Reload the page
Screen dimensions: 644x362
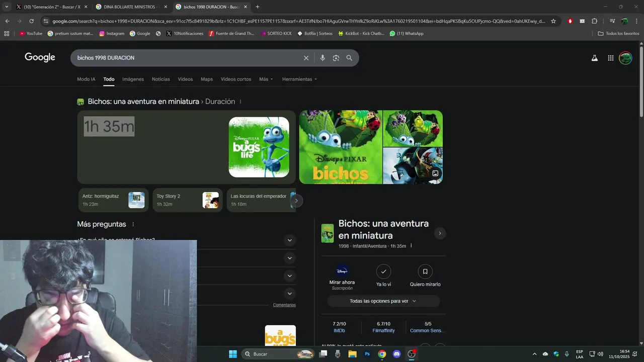(x=31, y=21)
